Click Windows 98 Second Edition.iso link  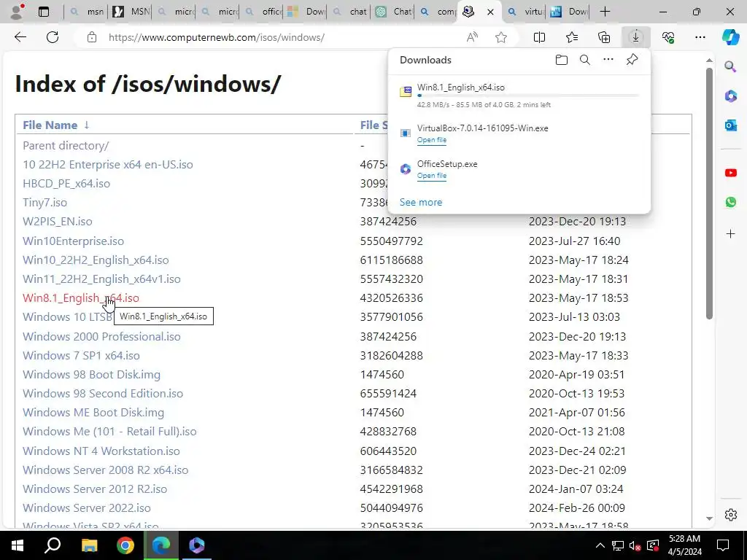point(103,394)
